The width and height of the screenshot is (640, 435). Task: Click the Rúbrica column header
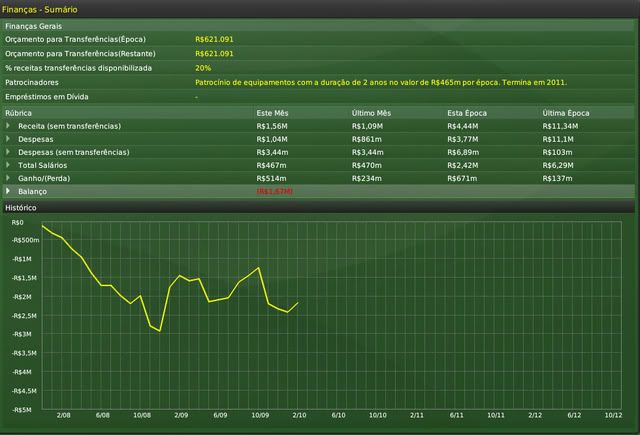click(18, 113)
